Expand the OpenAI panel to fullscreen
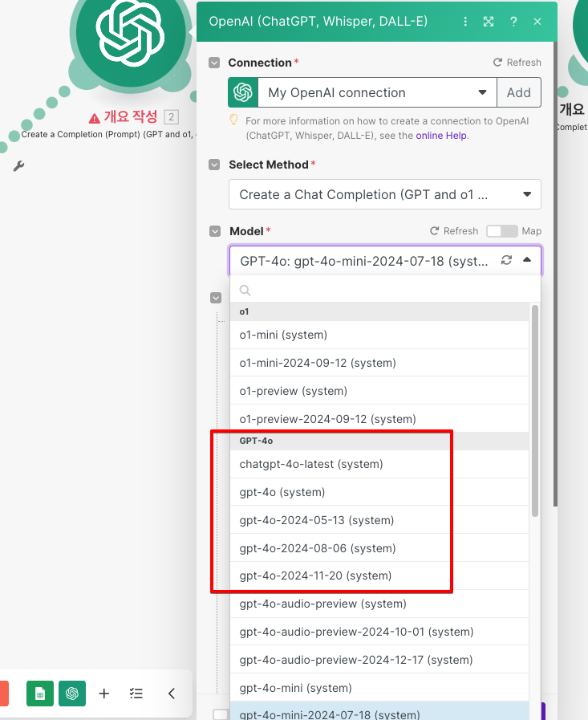Viewport: 588px width, 720px height. point(489,22)
